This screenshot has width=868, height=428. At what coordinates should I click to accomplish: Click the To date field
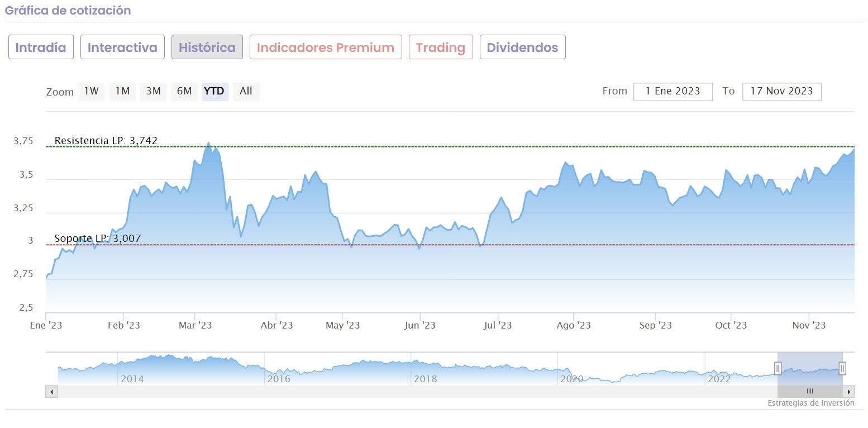(x=781, y=91)
